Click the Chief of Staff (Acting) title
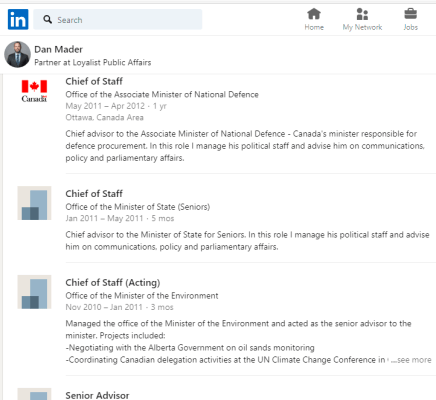The image size is (436, 400). pos(113,283)
